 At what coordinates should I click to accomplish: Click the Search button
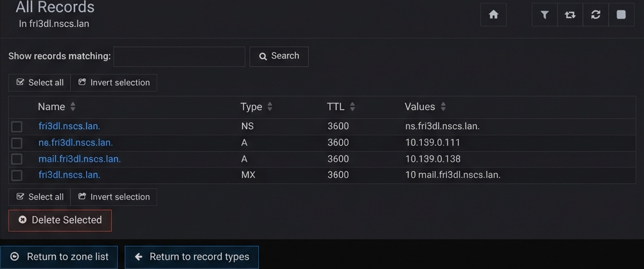coord(279,56)
